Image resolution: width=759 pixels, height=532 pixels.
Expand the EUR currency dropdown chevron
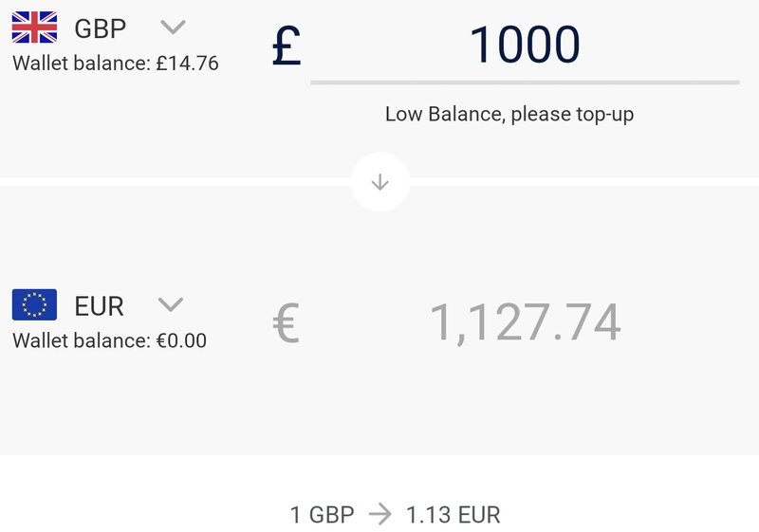(x=171, y=304)
